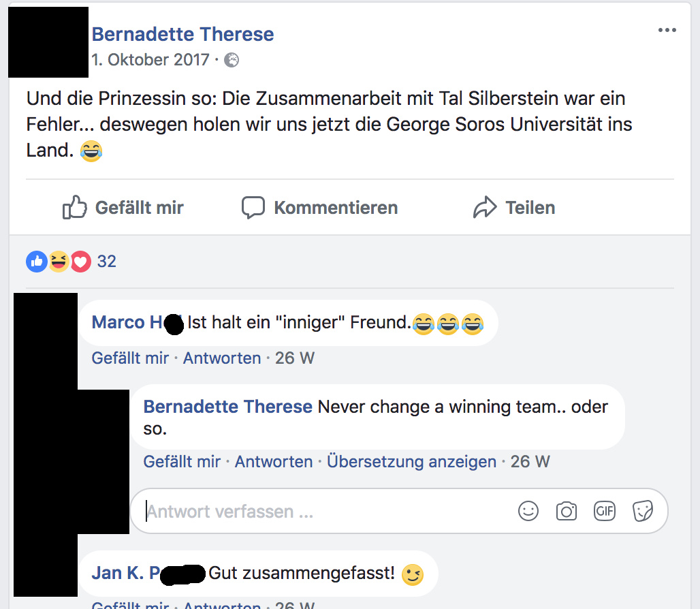Click the red heart reaction icon
This screenshot has width=700, height=609.
pyautogui.click(x=80, y=261)
